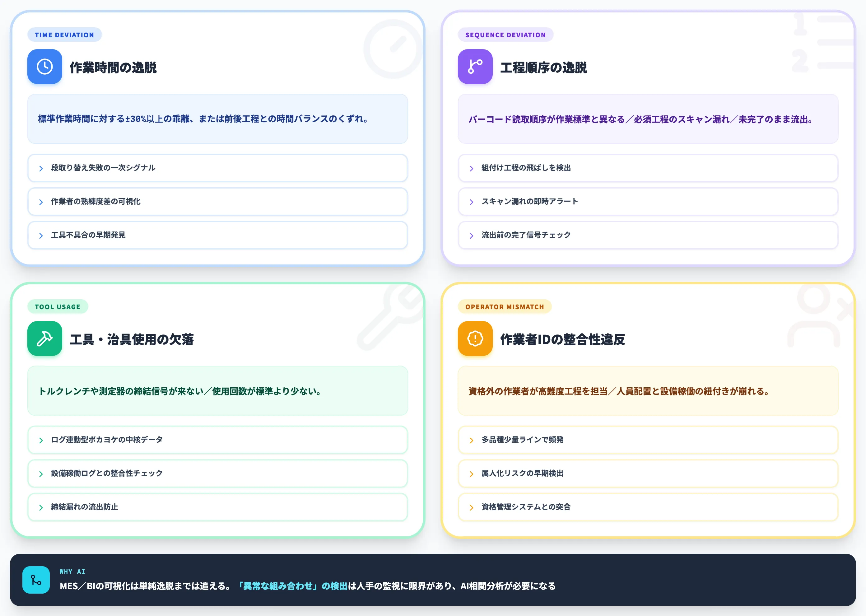Expand chevron beside スキャン漏れの即時アラート

coord(471,202)
